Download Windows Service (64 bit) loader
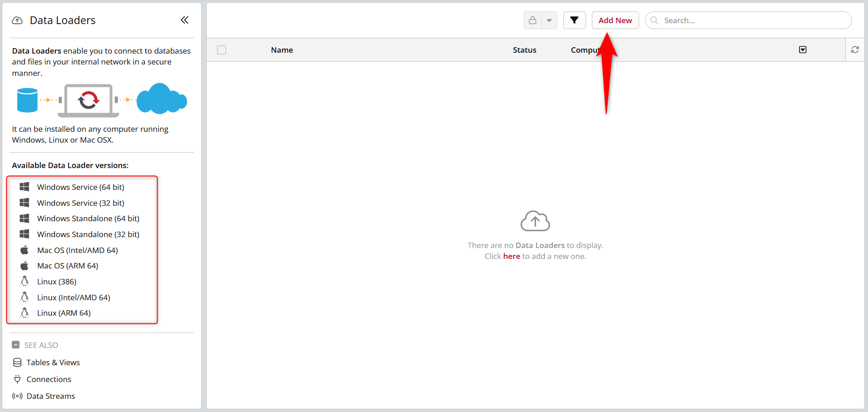 [81, 187]
